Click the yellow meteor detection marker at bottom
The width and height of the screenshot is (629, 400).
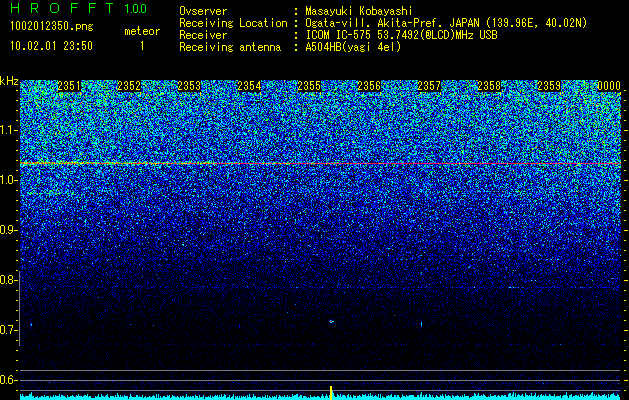331,393
